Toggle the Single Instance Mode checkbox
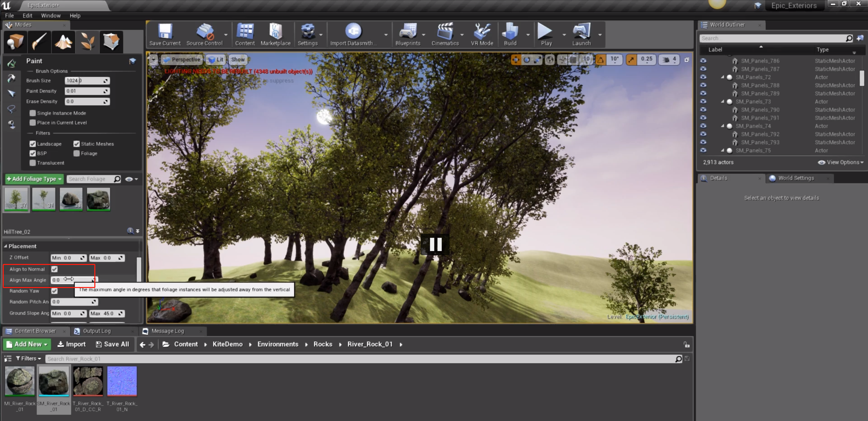 pyautogui.click(x=33, y=113)
